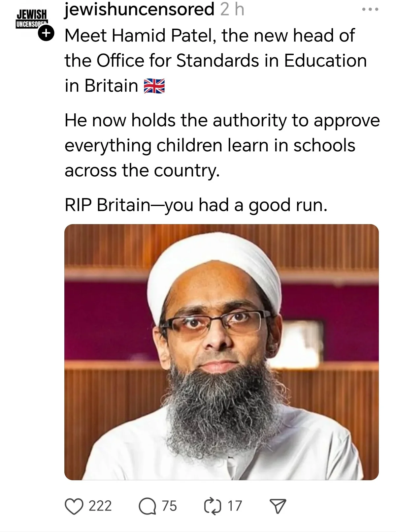This screenshot has width=396, height=532.
Task: Click the 'across the country.' line
Action: click(x=142, y=171)
